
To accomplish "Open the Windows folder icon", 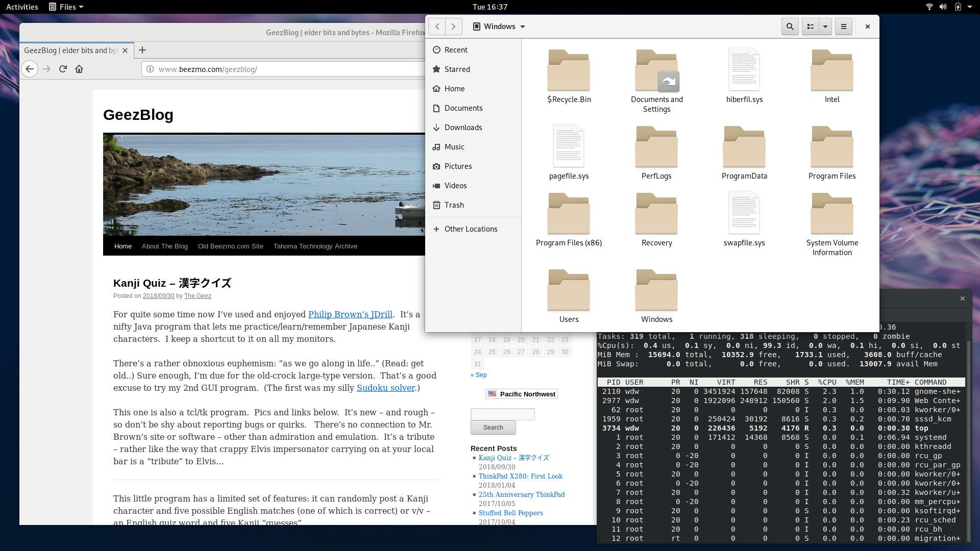I will pos(656,296).
